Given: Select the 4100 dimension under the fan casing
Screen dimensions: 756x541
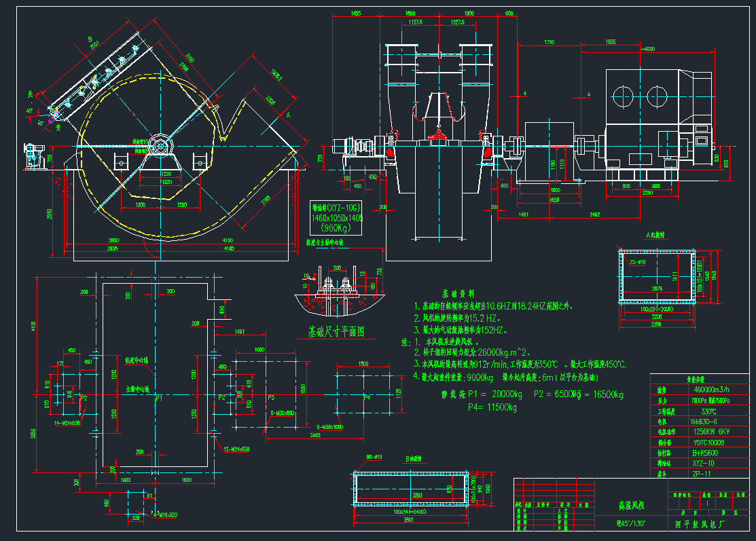Looking at the screenshot, I should (227, 240).
